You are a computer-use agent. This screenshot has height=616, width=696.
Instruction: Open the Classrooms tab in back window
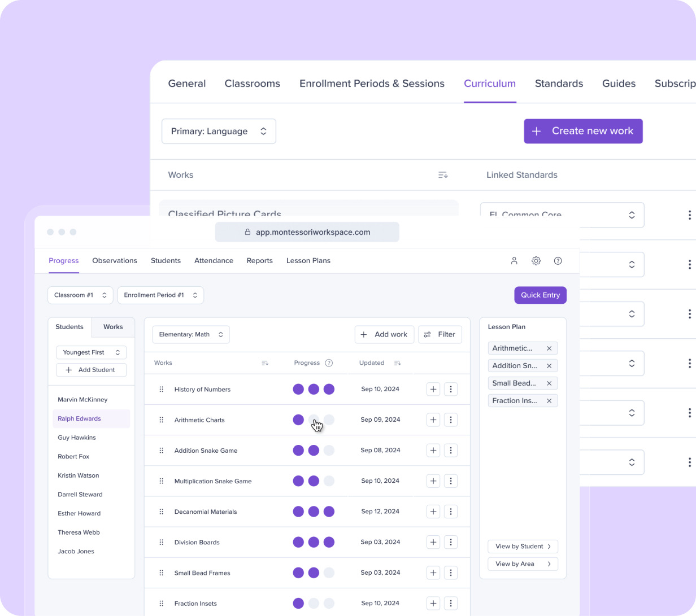[x=253, y=84]
